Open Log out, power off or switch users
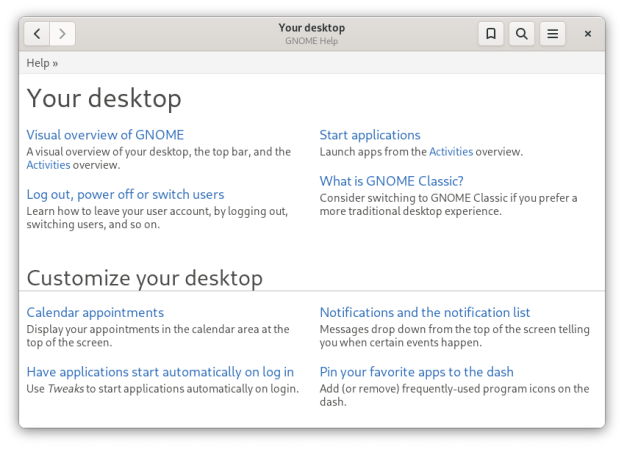Viewport: 624px width, 449px height. point(125,194)
